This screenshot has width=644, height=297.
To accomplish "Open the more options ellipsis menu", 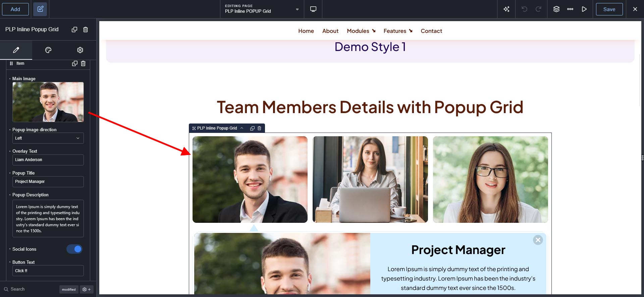I will pyautogui.click(x=570, y=9).
